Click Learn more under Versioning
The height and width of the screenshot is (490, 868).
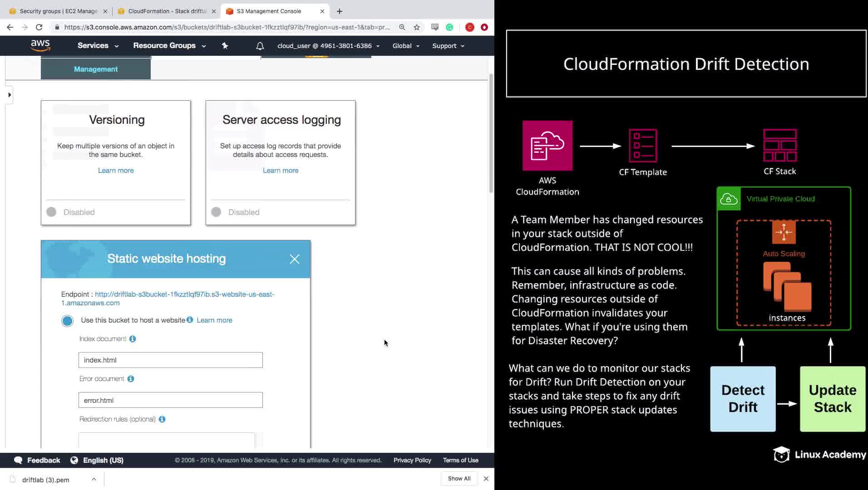coord(116,171)
